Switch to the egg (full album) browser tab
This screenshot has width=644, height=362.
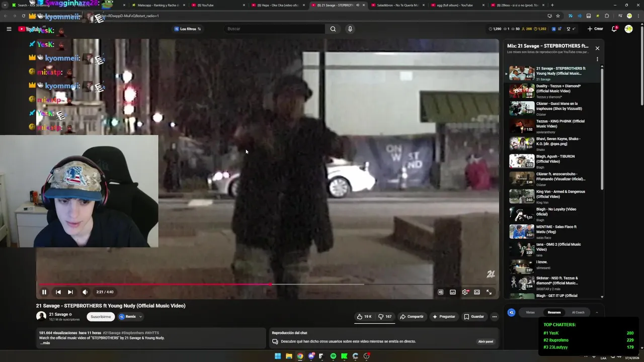click(x=458, y=5)
